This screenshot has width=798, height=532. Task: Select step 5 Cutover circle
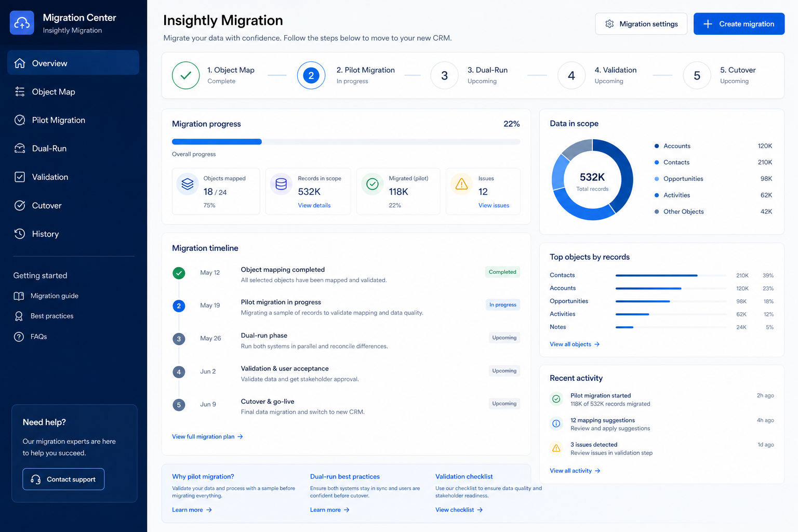point(697,75)
